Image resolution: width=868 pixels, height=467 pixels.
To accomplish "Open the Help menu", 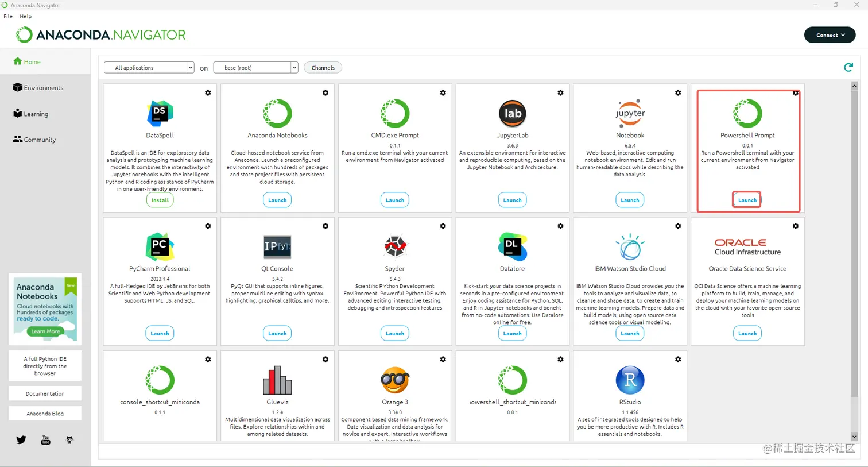I will [25, 16].
